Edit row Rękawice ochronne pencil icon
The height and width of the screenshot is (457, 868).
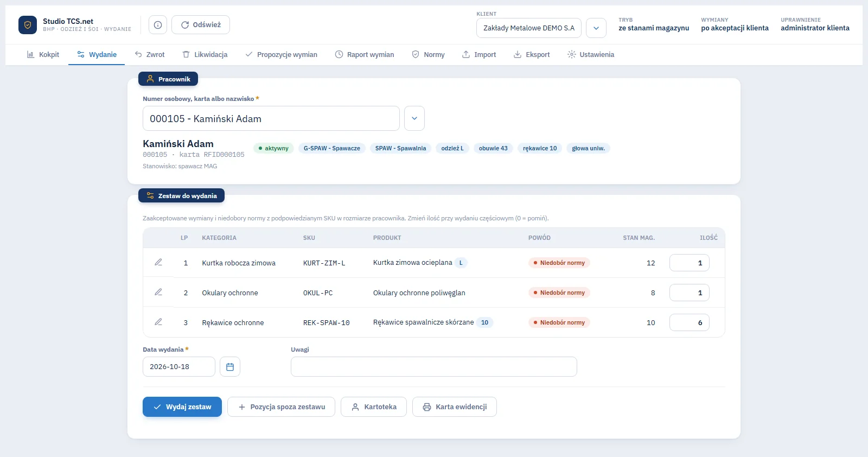coord(158,322)
